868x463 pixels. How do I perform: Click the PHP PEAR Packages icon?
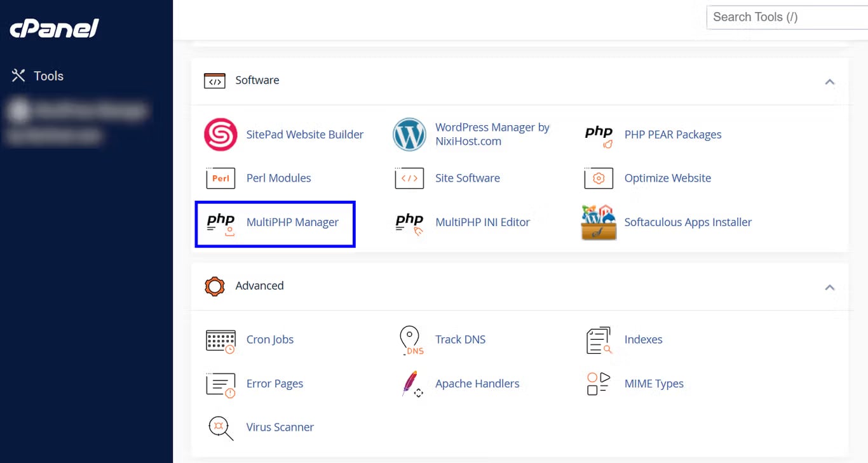(x=598, y=134)
